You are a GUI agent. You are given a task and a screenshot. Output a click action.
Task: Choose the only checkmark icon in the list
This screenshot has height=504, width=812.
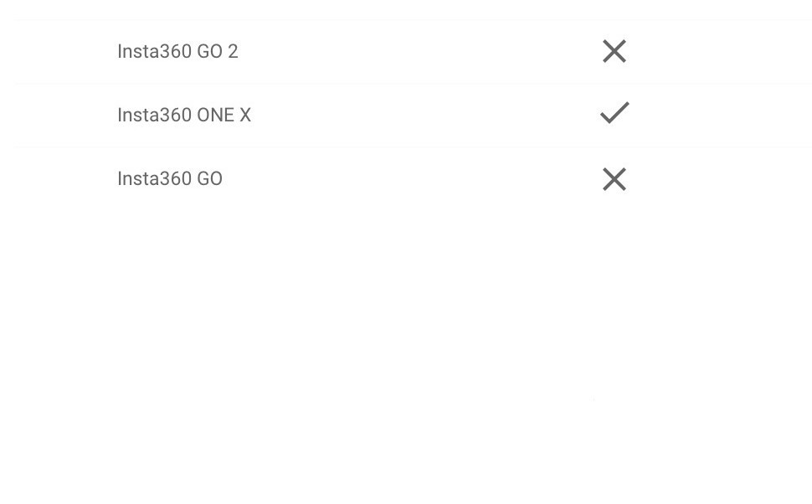614,113
